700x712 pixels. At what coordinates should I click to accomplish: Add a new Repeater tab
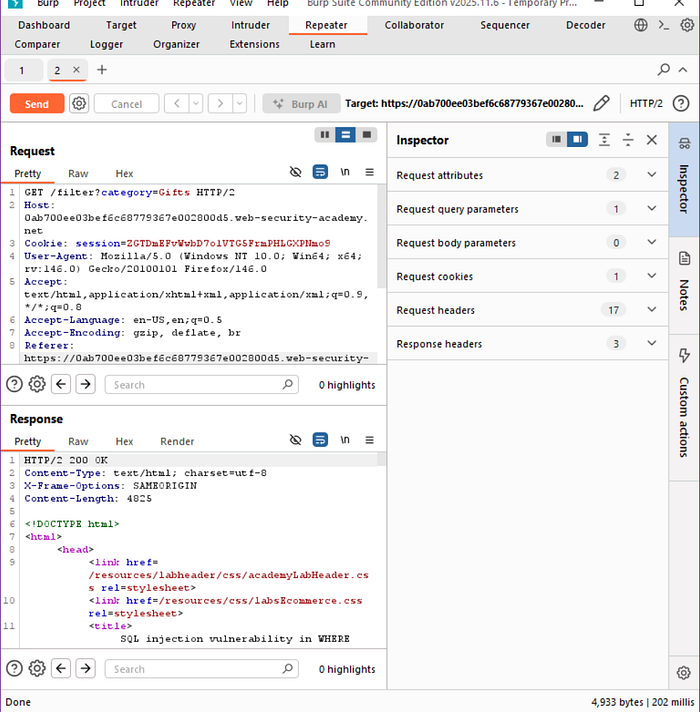[102, 70]
